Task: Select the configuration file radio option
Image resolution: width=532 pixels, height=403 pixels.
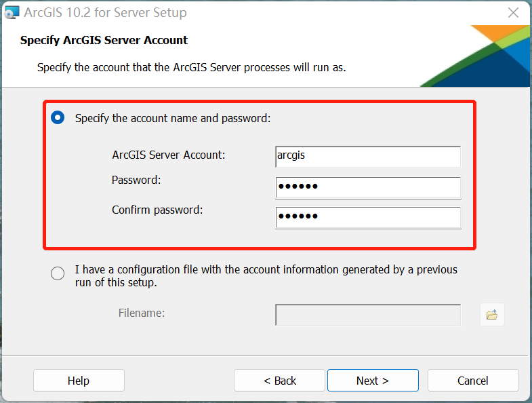Action: pos(58,273)
